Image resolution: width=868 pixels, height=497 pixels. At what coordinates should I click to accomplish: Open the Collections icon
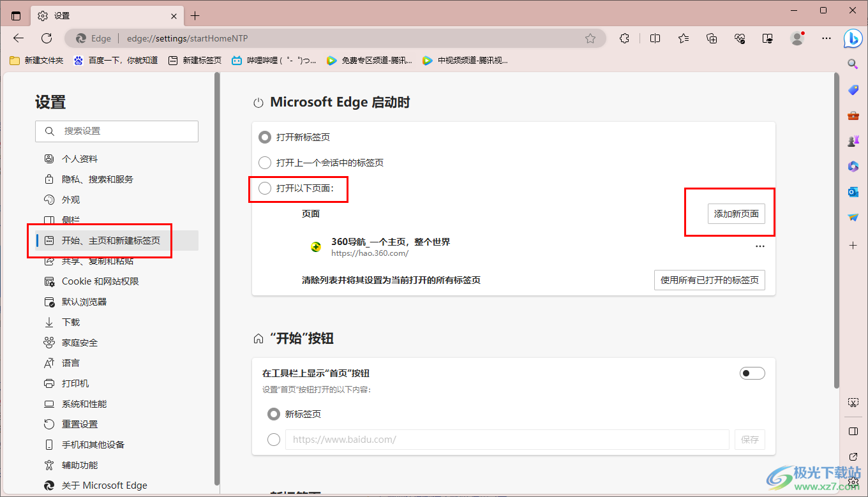(712, 38)
